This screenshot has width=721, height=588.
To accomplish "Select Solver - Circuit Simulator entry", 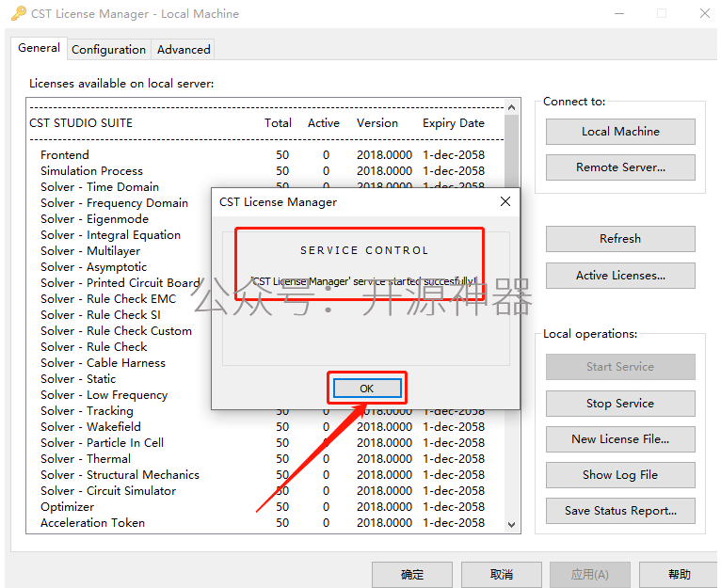I will pyautogui.click(x=262, y=491).
